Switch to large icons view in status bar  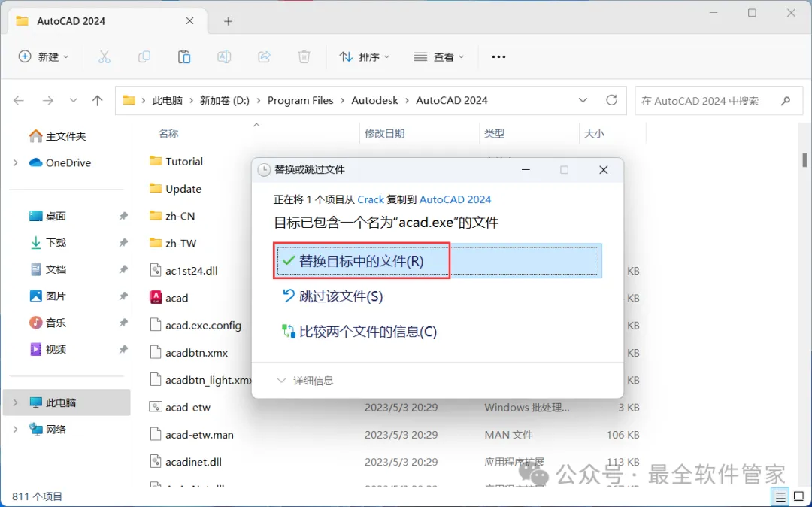pos(798,496)
